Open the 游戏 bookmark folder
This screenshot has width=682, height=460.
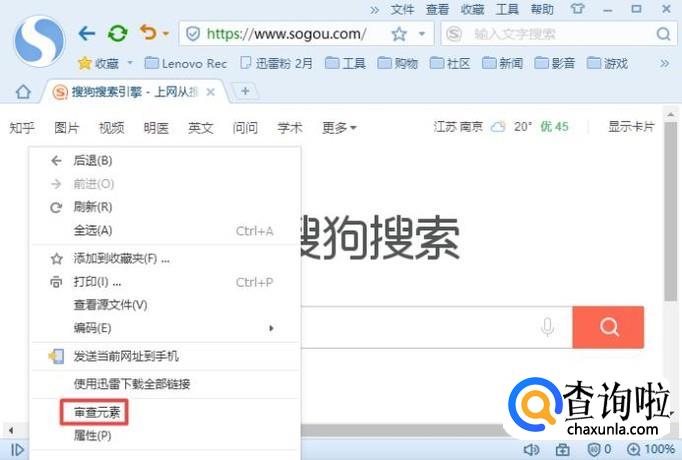tap(607, 63)
